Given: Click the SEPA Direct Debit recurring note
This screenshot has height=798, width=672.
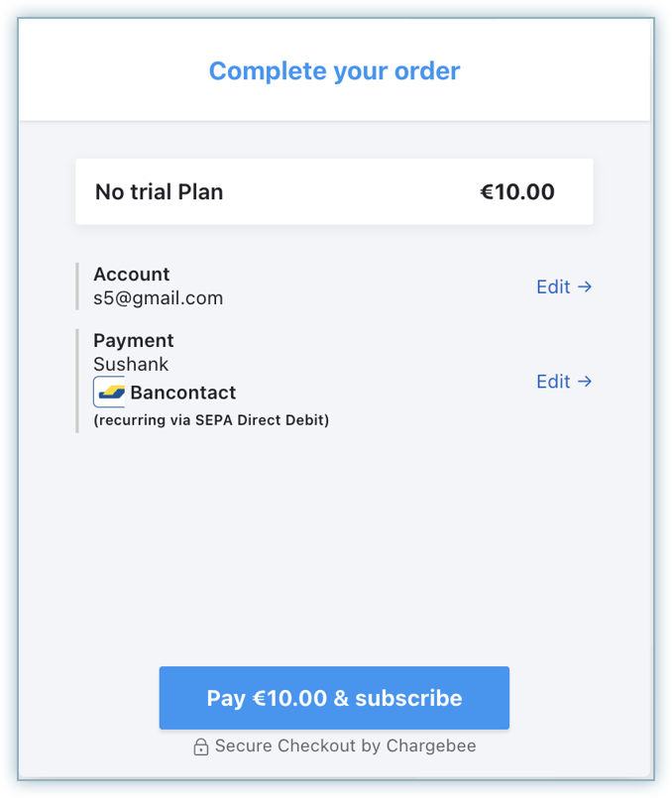Looking at the screenshot, I should point(211,420).
